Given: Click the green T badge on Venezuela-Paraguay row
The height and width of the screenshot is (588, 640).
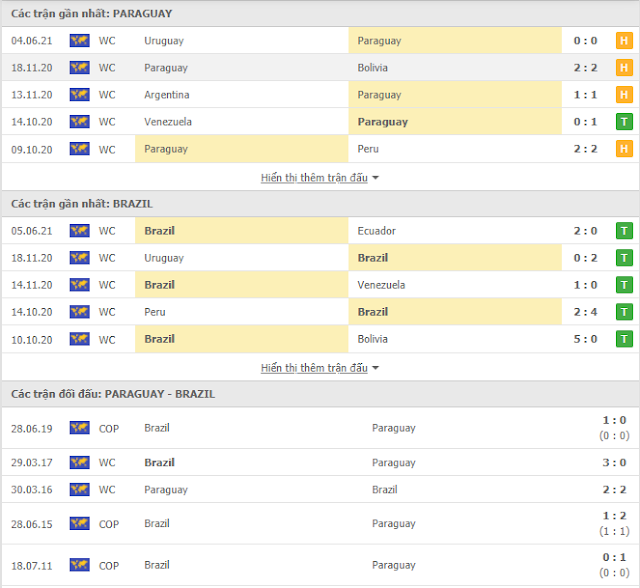Looking at the screenshot, I should click(x=624, y=122).
